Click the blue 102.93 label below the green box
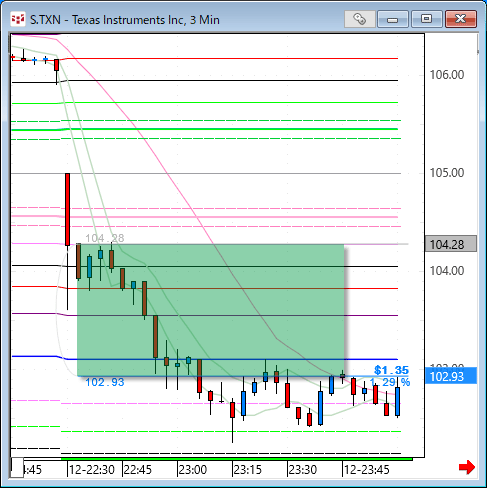Viewport: 487px width, 488px height. point(105,382)
